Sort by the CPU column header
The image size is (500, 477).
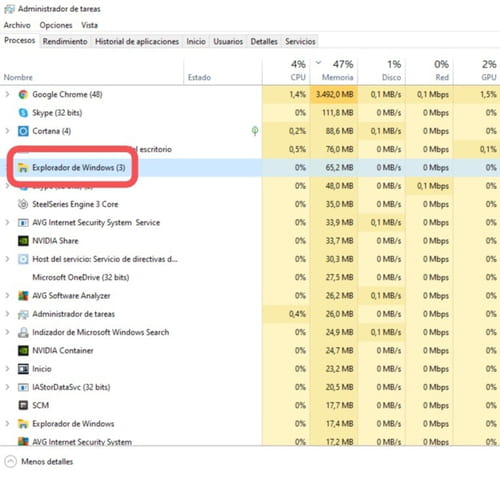pos(286,71)
